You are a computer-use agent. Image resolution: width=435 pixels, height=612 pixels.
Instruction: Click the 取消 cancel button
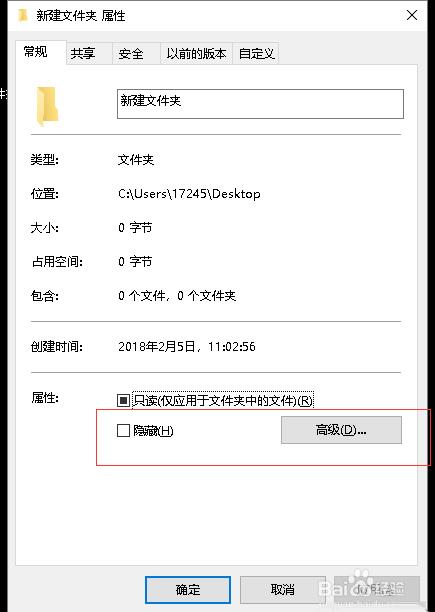[282, 589]
